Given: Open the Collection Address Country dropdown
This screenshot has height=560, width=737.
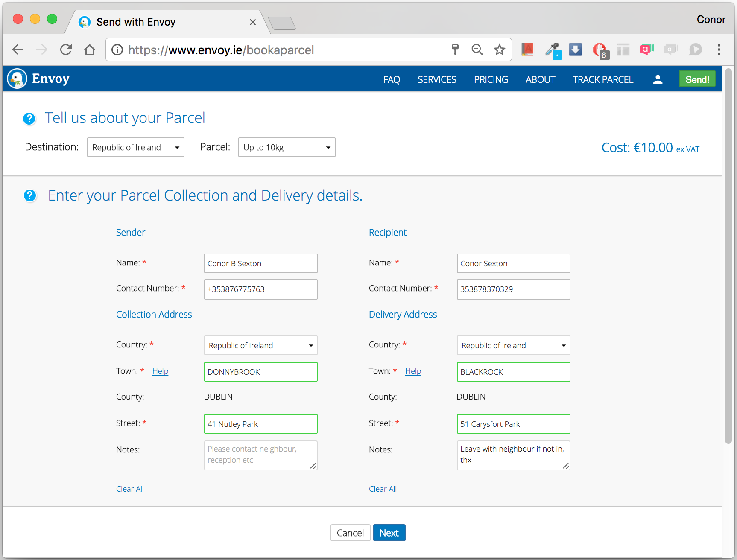Looking at the screenshot, I should point(261,345).
